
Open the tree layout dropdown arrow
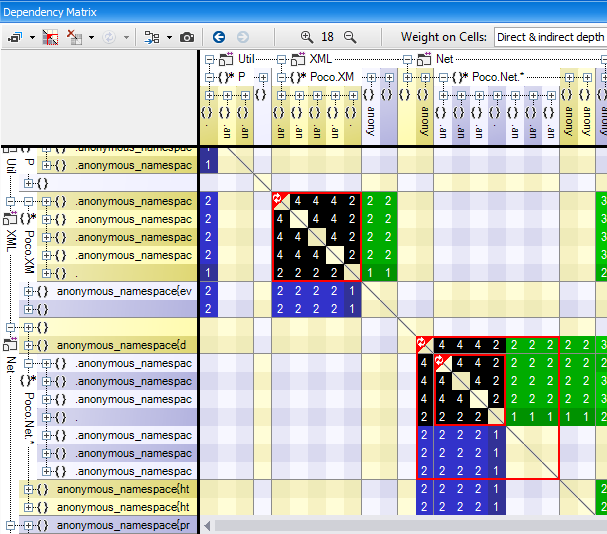(169, 37)
